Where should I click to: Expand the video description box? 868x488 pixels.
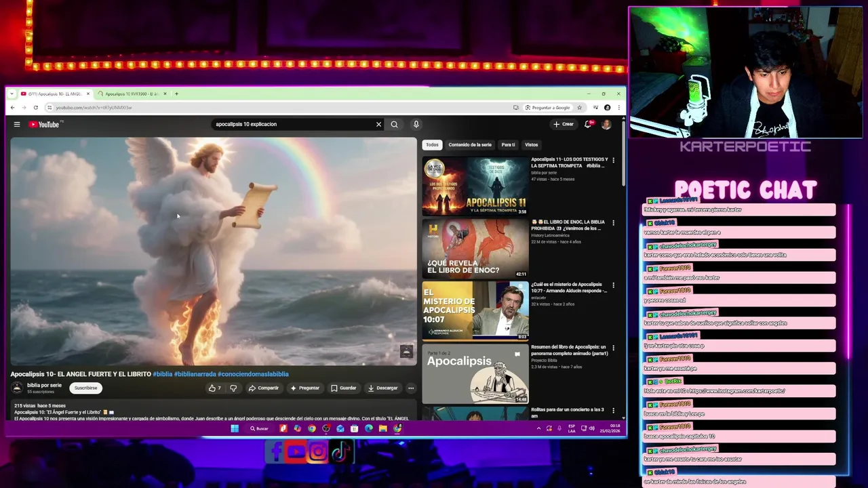click(214, 411)
